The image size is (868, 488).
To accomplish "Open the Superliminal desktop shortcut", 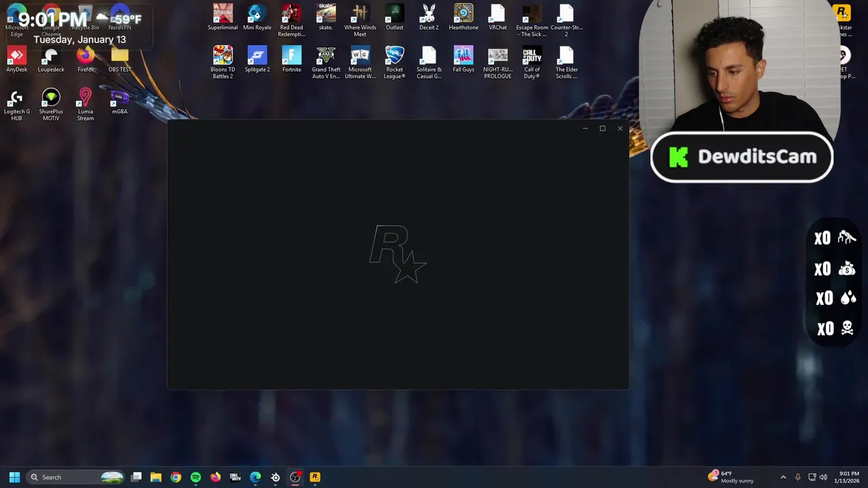I will point(222,18).
